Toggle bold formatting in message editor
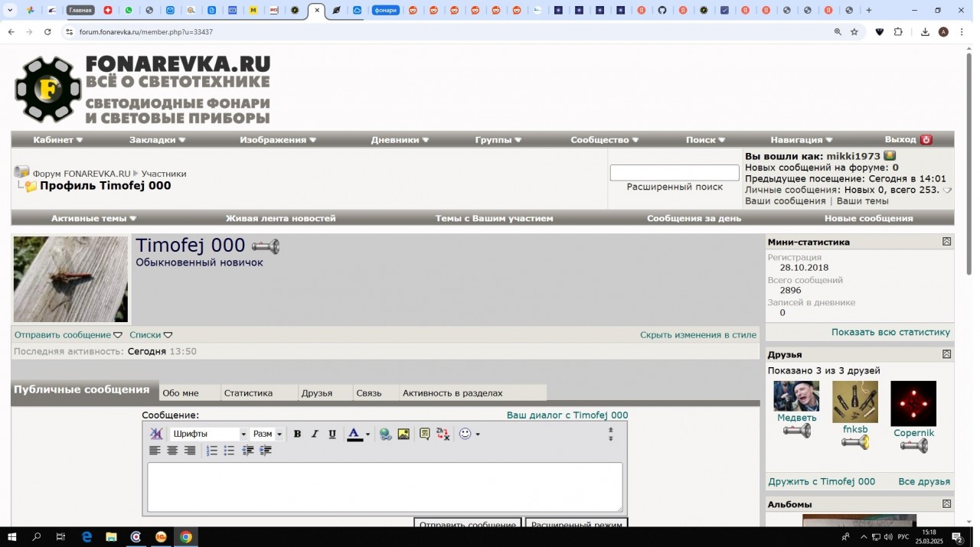The width and height of the screenshot is (980, 547). click(297, 434)
